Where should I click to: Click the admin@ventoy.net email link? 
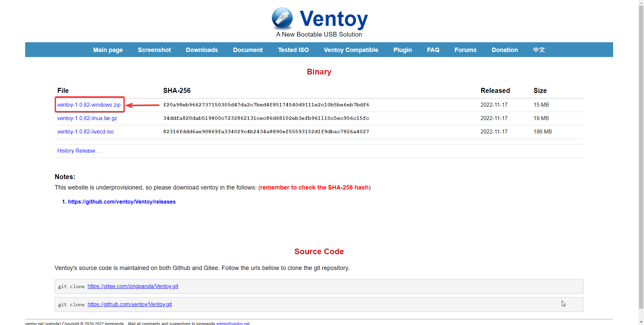(233, 323)
